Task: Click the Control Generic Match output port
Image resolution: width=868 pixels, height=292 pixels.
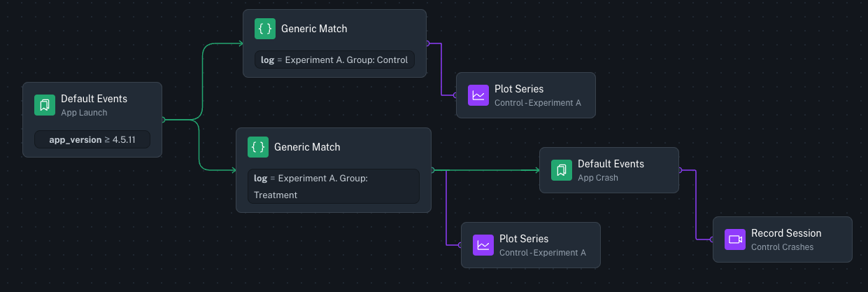Action: point(427,43)
